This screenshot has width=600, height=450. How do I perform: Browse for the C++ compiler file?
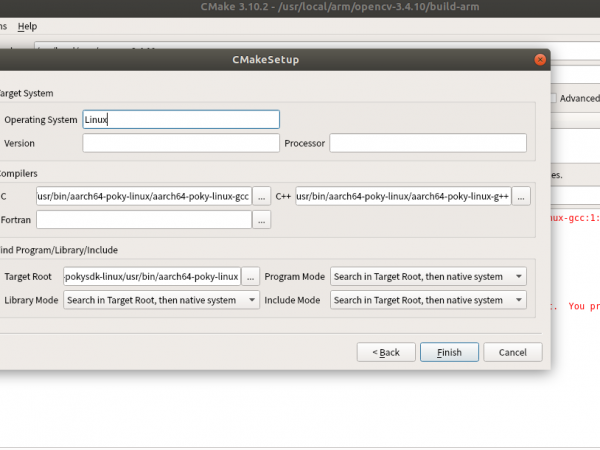(x=522, y=196)
